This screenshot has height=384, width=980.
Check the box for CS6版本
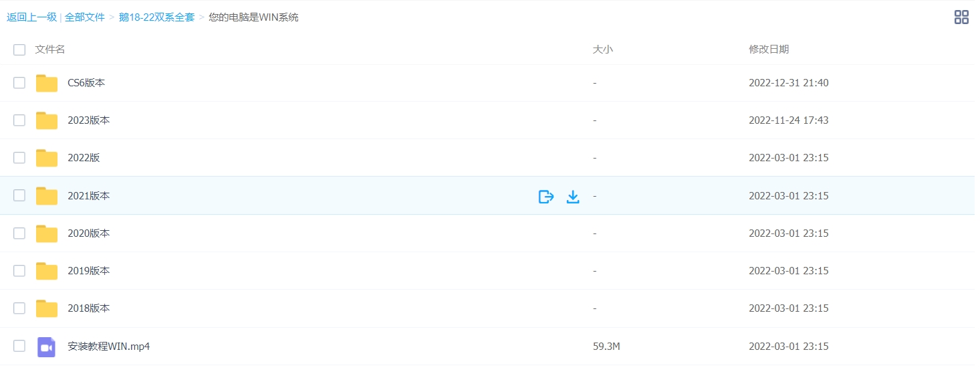pos(19,83)
